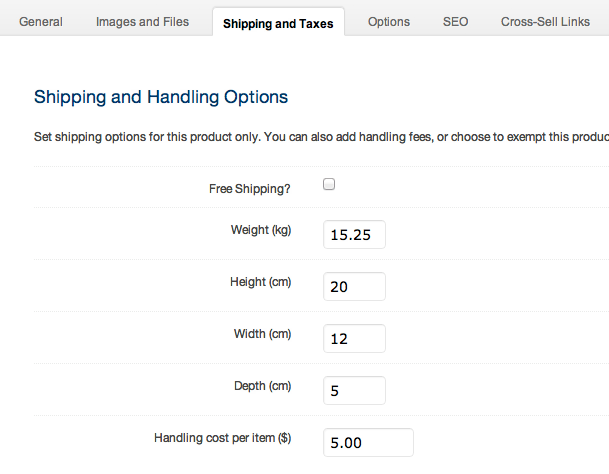Click the Shipping and Handling Options heading
This screenshot has height=474, width=609.
pos(161,97)
